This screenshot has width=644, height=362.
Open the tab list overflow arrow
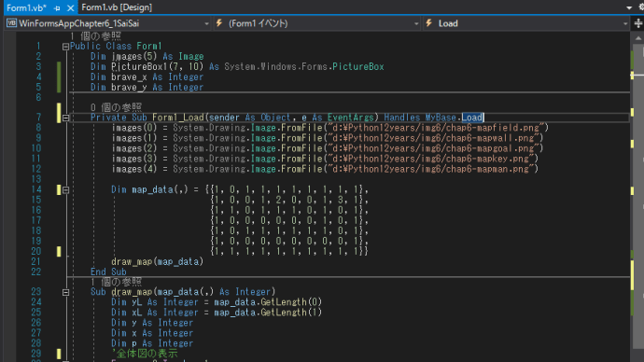point(629,7)
